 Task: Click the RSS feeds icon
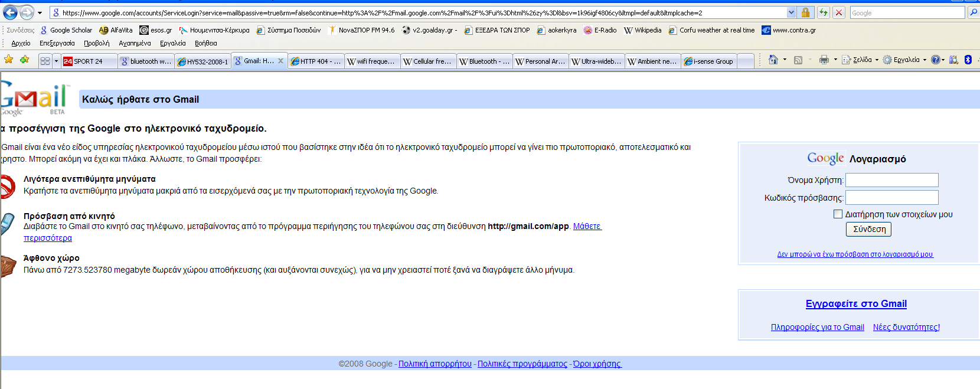coord(798,60)
